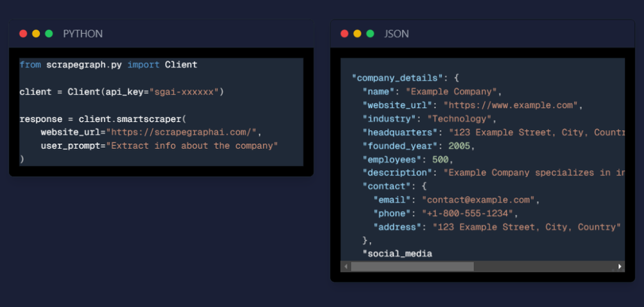Click the PYTHON title label
The width and height of the screenshot is (644, 307).
(x=82, y=34)
